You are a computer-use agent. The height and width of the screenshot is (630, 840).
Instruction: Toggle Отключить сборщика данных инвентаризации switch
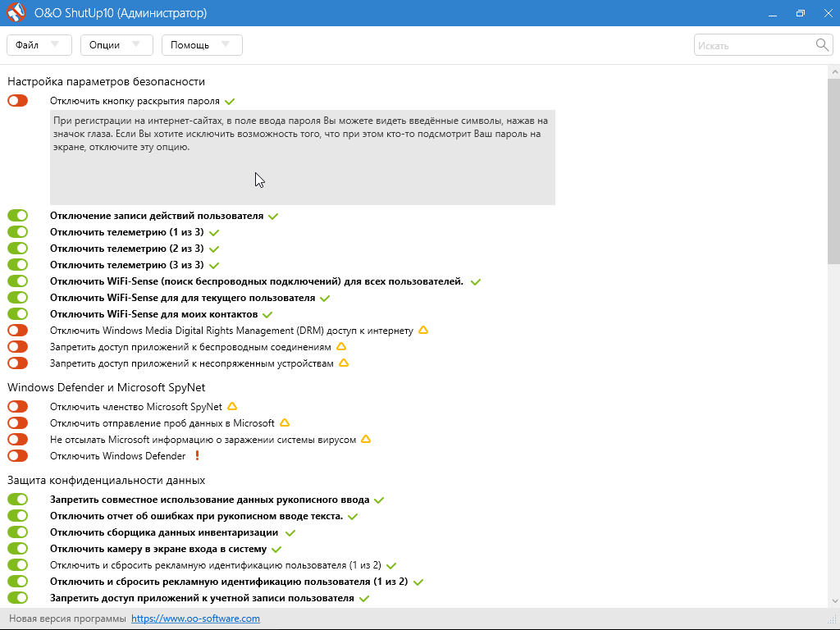18,532
